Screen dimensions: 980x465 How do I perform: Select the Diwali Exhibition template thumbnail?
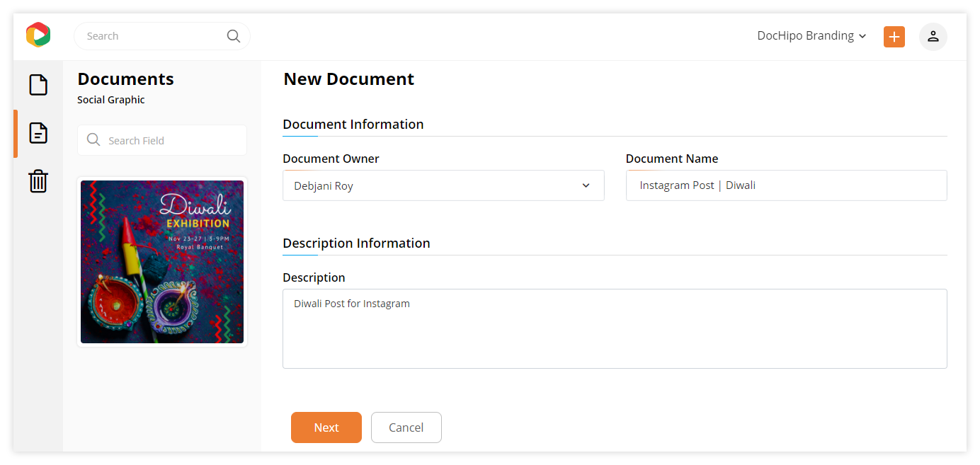click(162, 262)
